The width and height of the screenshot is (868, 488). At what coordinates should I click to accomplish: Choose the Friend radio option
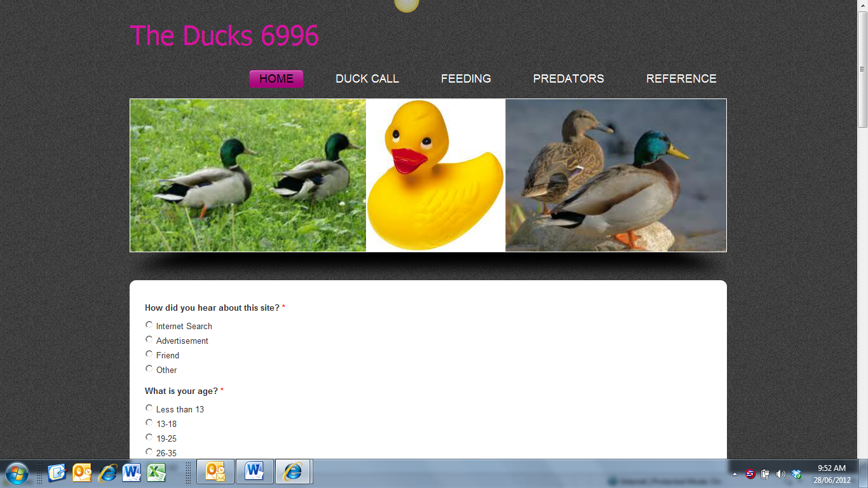(x=149, y=355)
